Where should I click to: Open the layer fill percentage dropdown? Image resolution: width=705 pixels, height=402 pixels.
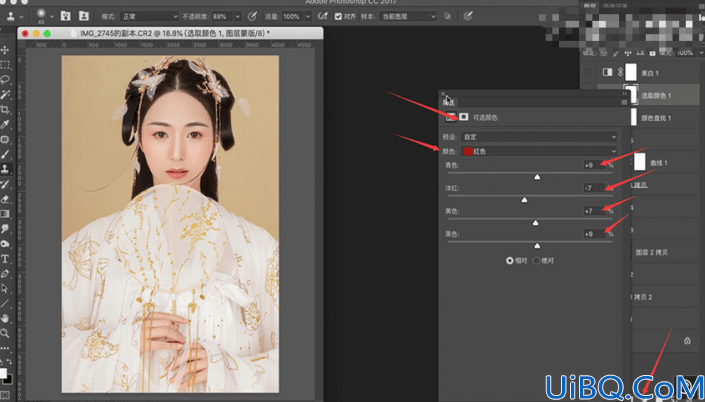(701, 53)
